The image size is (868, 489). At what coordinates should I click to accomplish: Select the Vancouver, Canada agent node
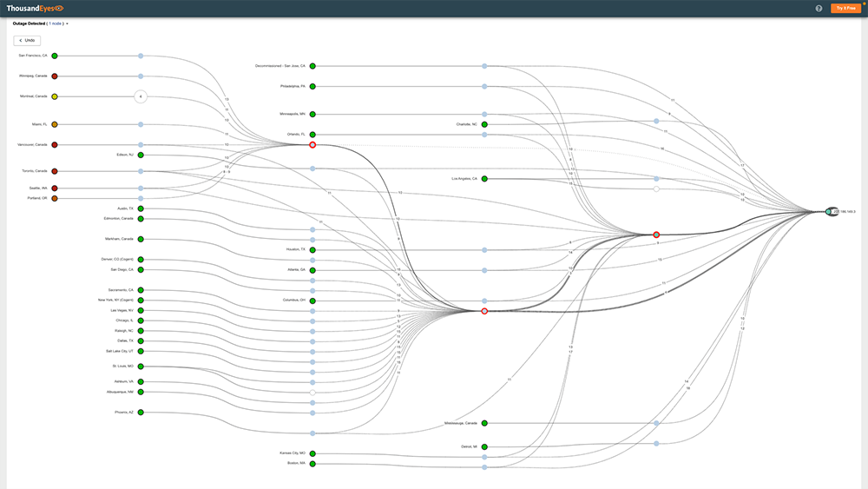pyautogui.click(x=55, y=145)
